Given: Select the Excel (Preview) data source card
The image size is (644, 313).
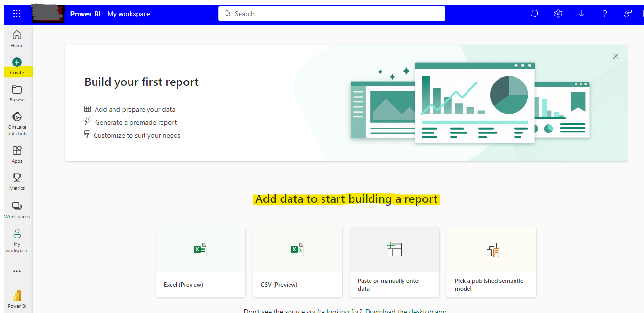Looking at the screenshot, I should click(201, 262).
